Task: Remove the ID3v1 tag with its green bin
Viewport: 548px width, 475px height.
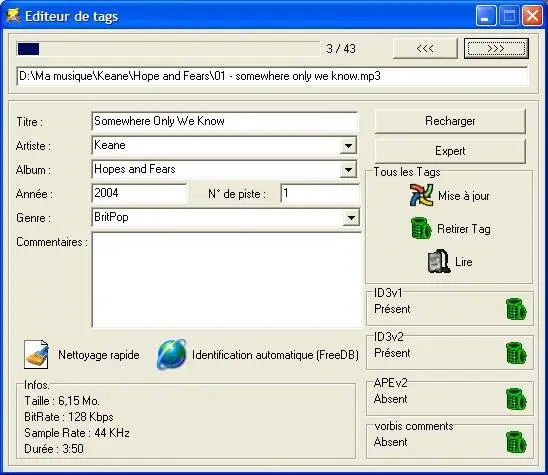Action: [516, 309]
